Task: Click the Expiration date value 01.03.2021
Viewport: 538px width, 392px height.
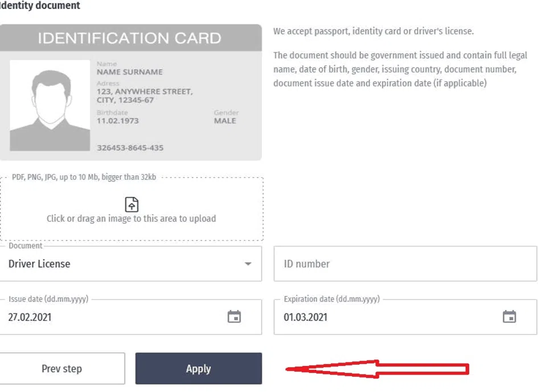Action: pos(305,317)
